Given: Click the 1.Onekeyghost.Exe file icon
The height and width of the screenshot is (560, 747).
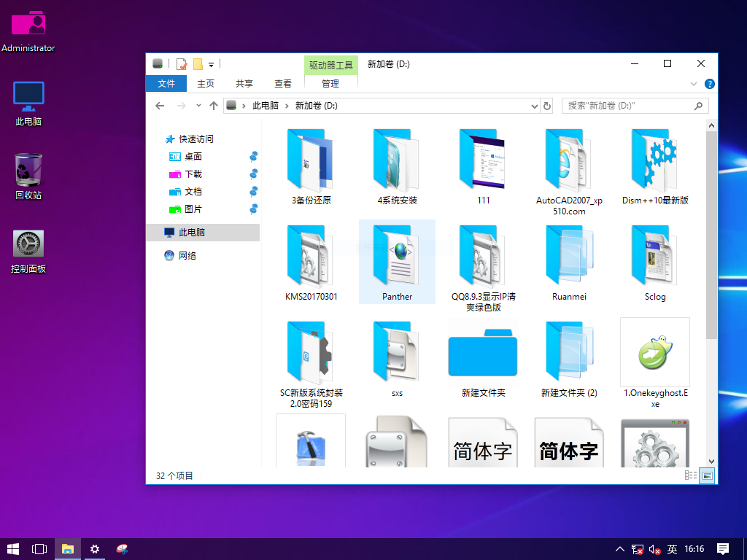Looking at the screenshot, I should point(654,353).
